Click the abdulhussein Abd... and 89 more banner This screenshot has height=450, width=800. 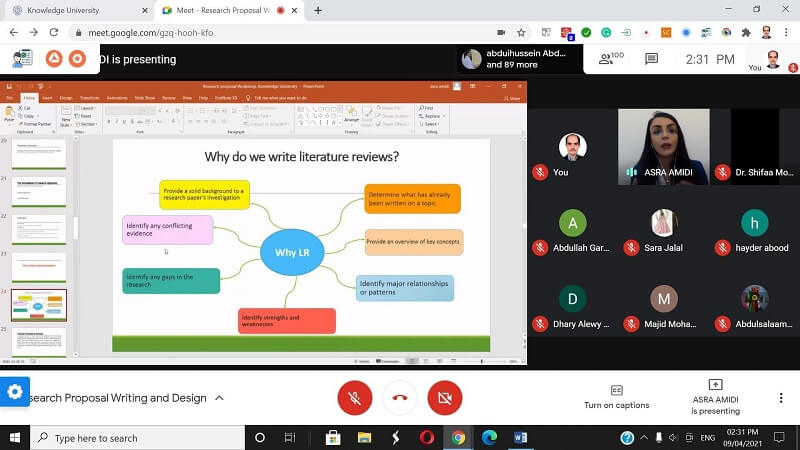coord(520,59)
